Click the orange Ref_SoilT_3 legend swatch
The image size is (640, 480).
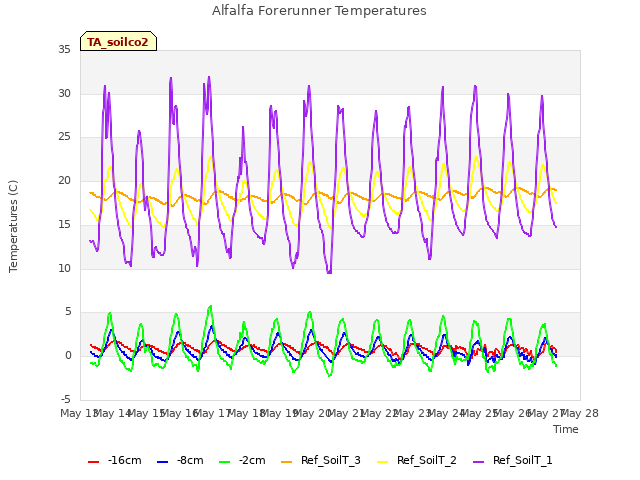pos(287,462)
